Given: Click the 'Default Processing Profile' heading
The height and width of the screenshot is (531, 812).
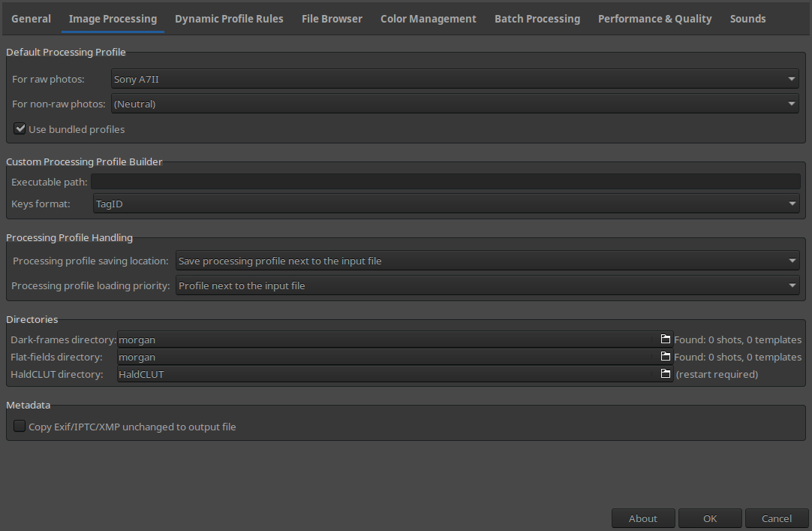Looking at the screenshot, I should [66, 52].
